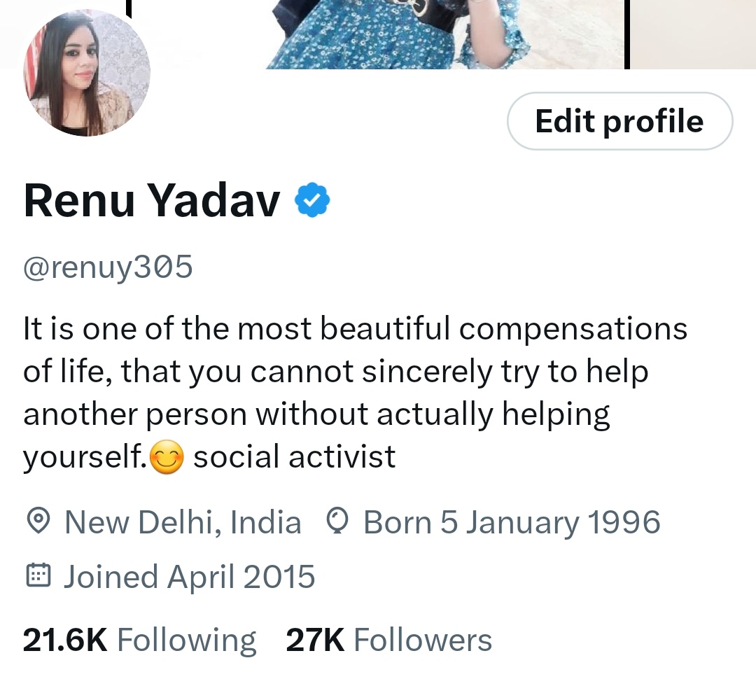Open the 27K Followers list
This screenshot has width=756, height=700.
coord(389,640)
